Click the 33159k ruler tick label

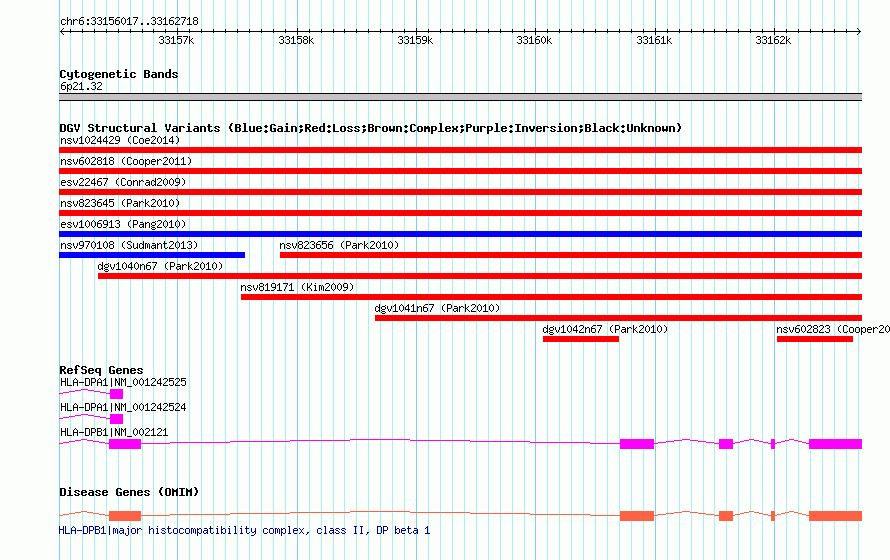[415, 40]
